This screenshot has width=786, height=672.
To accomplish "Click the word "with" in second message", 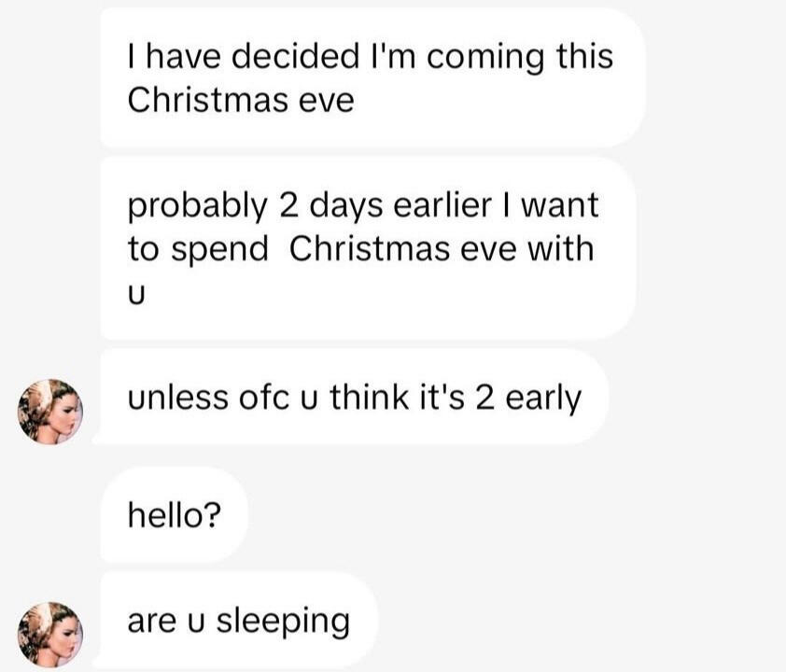I will pyautogui.click(x=568, y=249).
